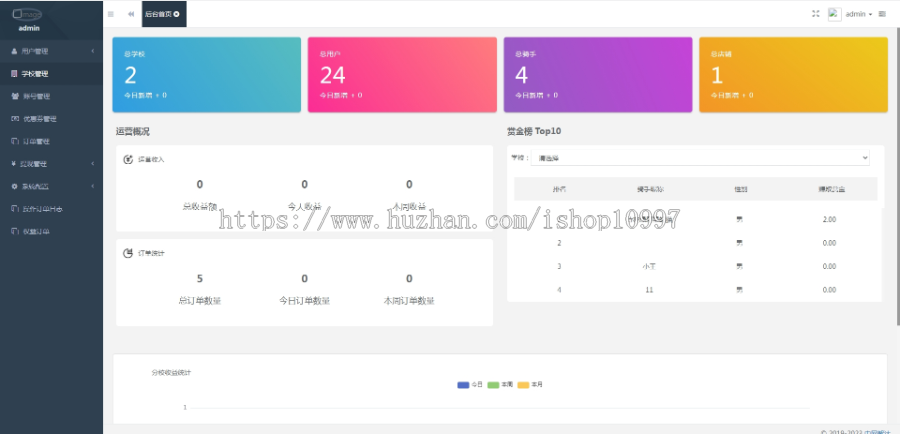The width and height of the screenshot is (900, 434).
Task: Click the gear icon in the sidebar
Action: 14,186
